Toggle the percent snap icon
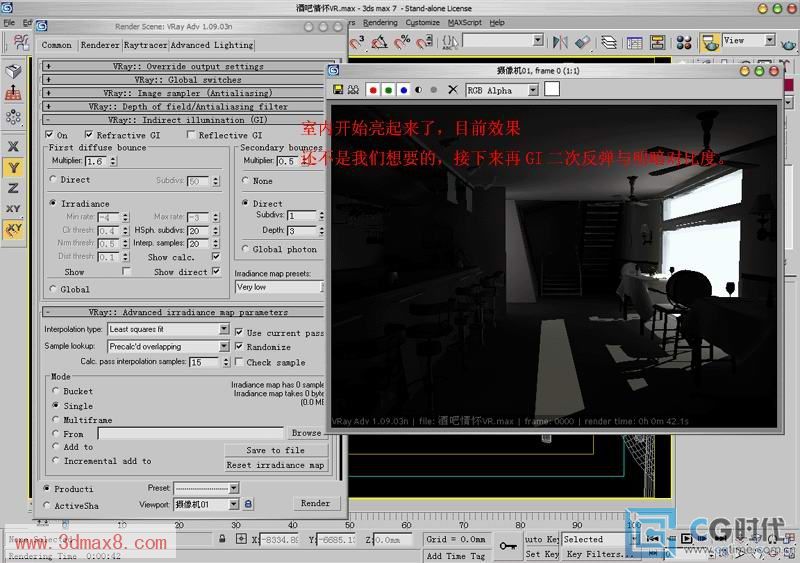 tap(402, 42)
